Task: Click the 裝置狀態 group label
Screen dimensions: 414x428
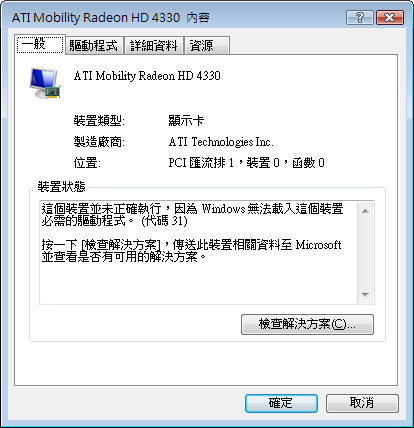Action: (x=61, y=186)
